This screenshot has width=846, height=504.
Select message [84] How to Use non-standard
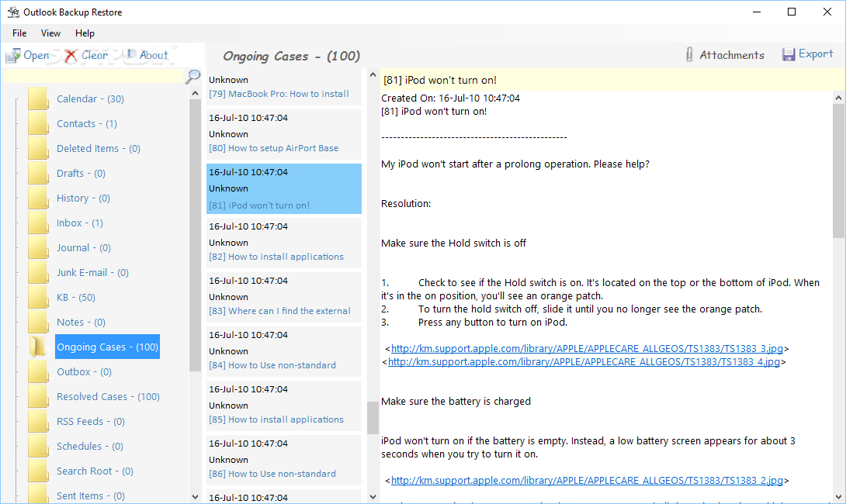284,351
